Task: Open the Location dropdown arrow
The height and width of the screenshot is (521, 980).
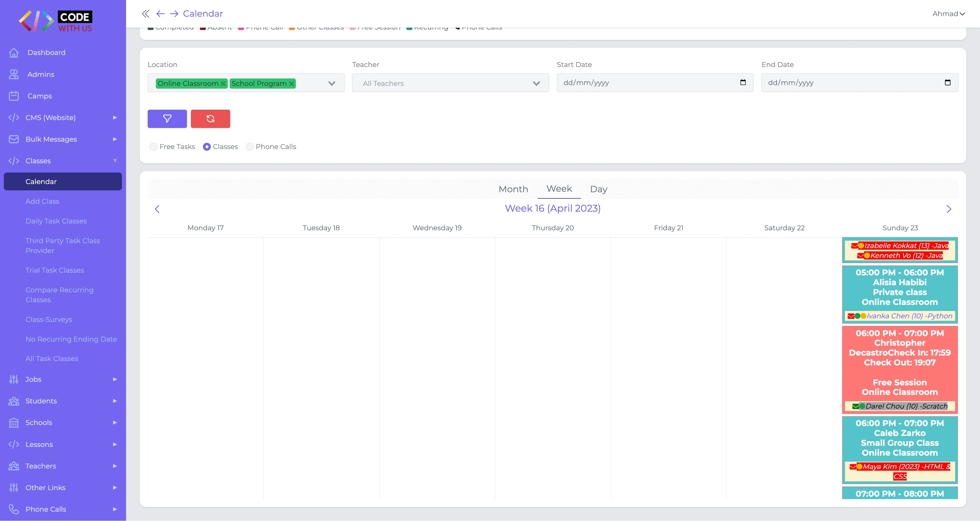Action: (332, 83)
